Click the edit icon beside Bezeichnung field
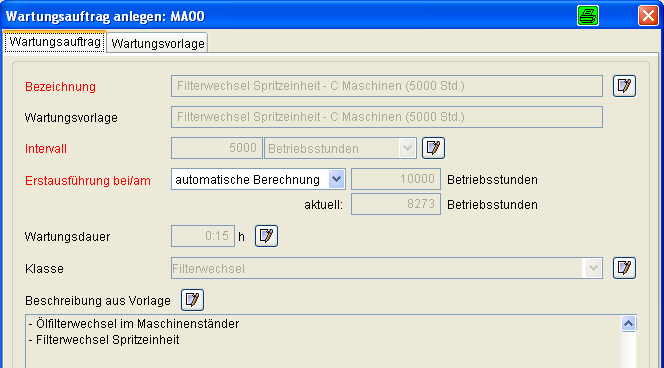The height and width of the screenshot is (368, 664). pos(624,86)
